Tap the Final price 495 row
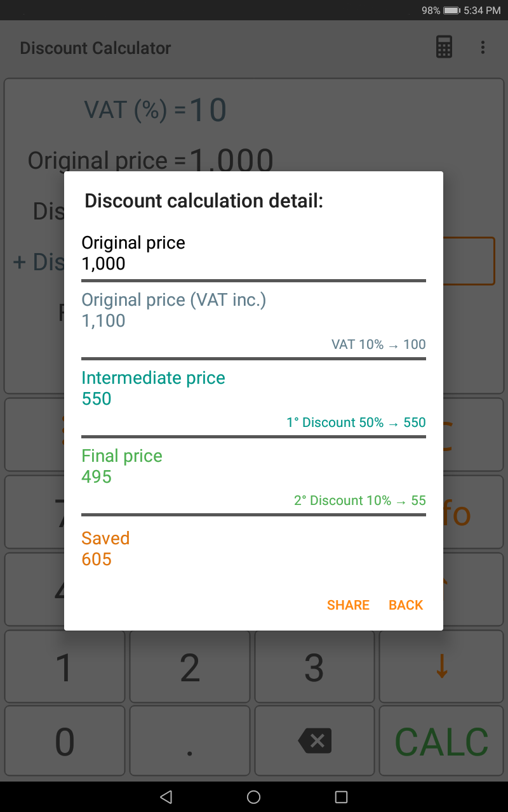Viewport: 508px width, 812px height. tap(253, 476)
